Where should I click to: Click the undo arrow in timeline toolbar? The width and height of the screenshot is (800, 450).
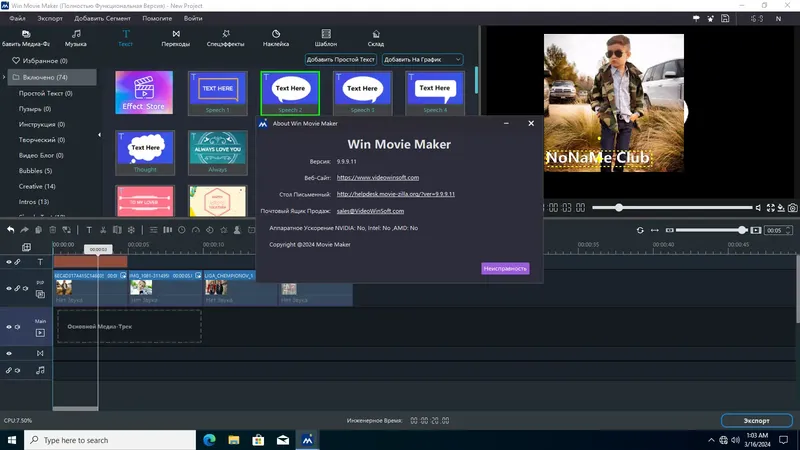pos(11,230)
